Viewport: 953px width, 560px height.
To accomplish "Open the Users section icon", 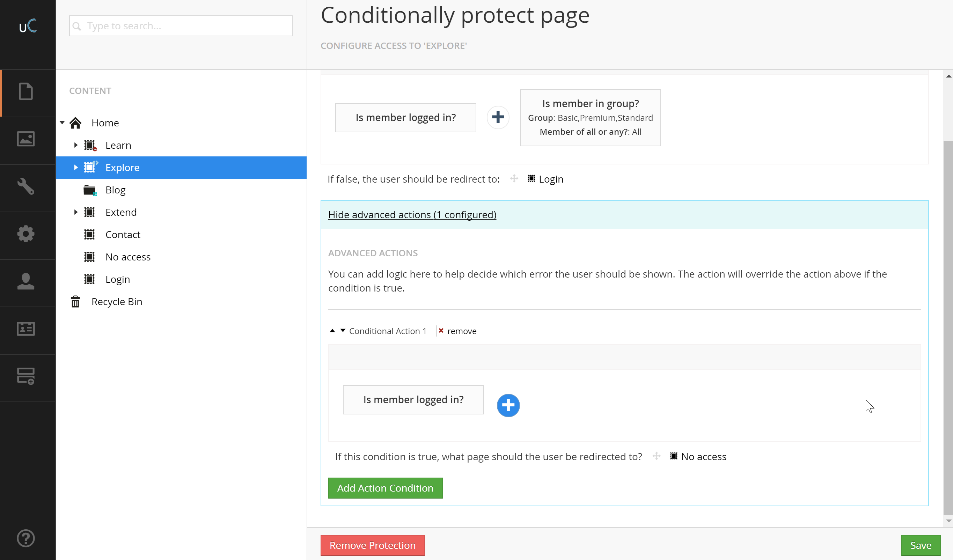I will pos(26,281).
